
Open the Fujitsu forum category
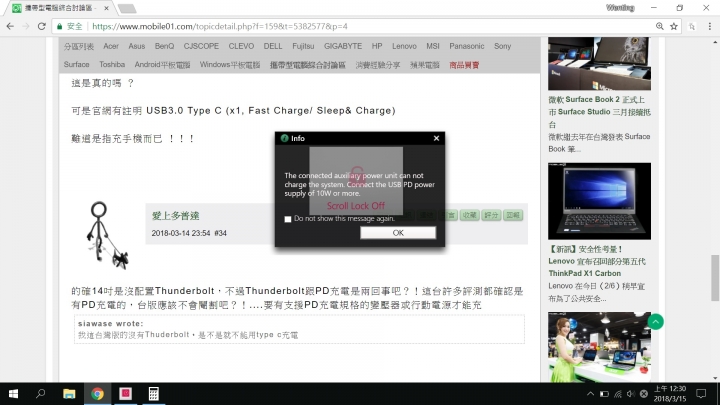[x=303, y=46]
